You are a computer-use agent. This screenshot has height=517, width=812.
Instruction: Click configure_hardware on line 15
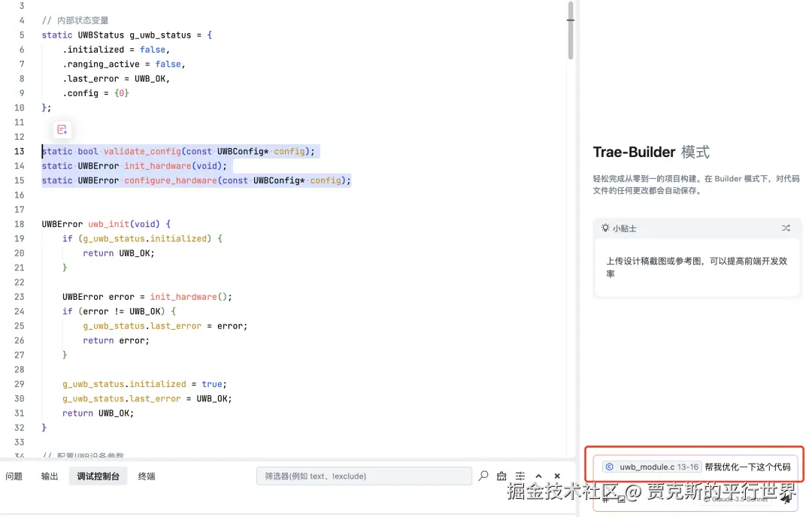click(171, 180)
